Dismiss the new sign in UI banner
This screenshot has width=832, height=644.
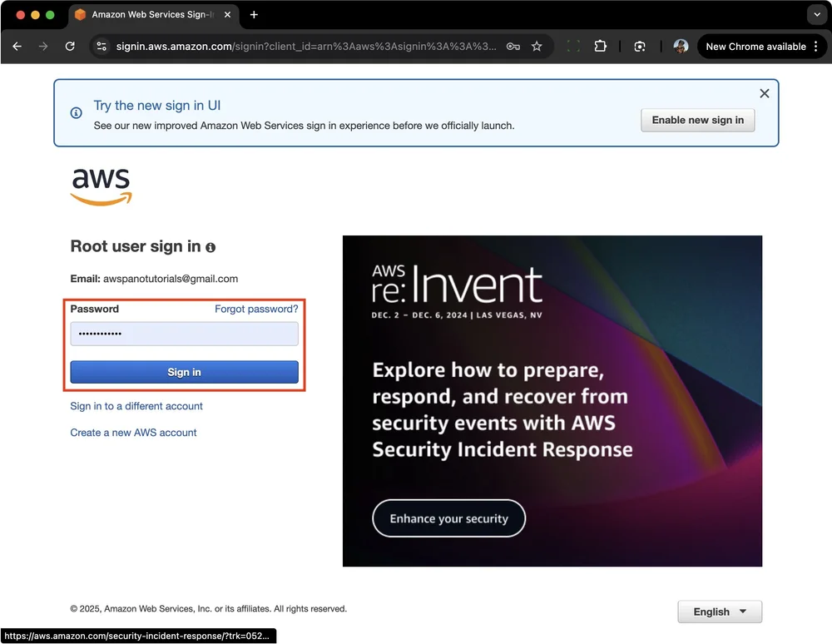[764, 93]
